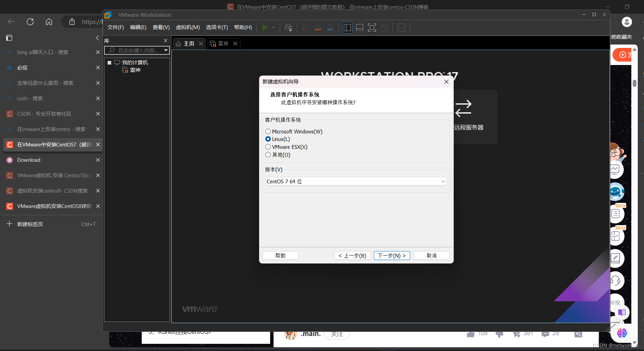Select 雷神 virtual machine in library tree

pyautogui.click(x=135, y=70)
